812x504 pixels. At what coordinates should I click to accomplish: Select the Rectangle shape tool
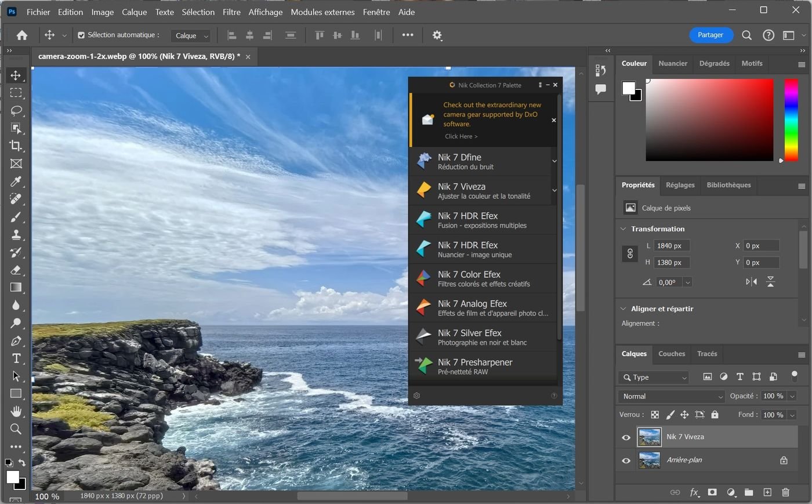pyautogui.click(x=16, y=394)
